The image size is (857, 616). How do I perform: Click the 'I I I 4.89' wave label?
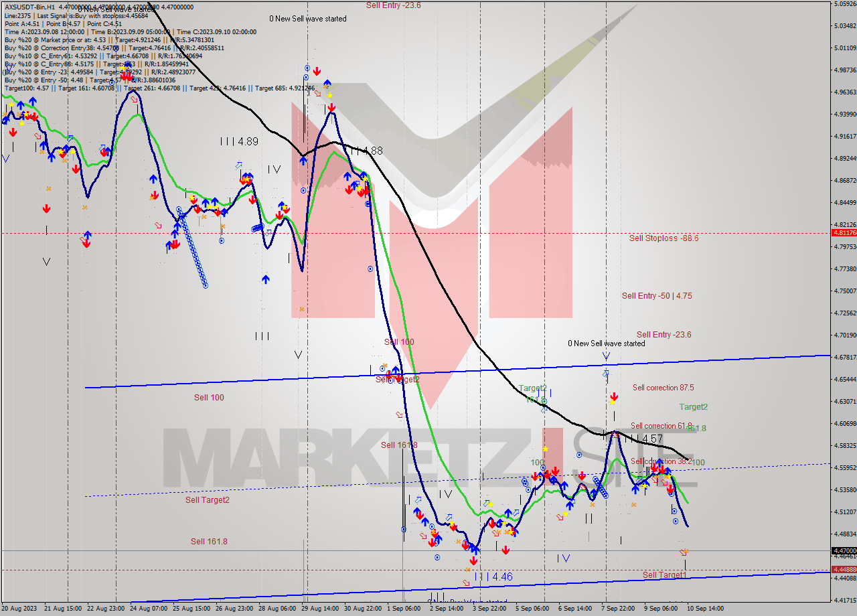point(239,142)
